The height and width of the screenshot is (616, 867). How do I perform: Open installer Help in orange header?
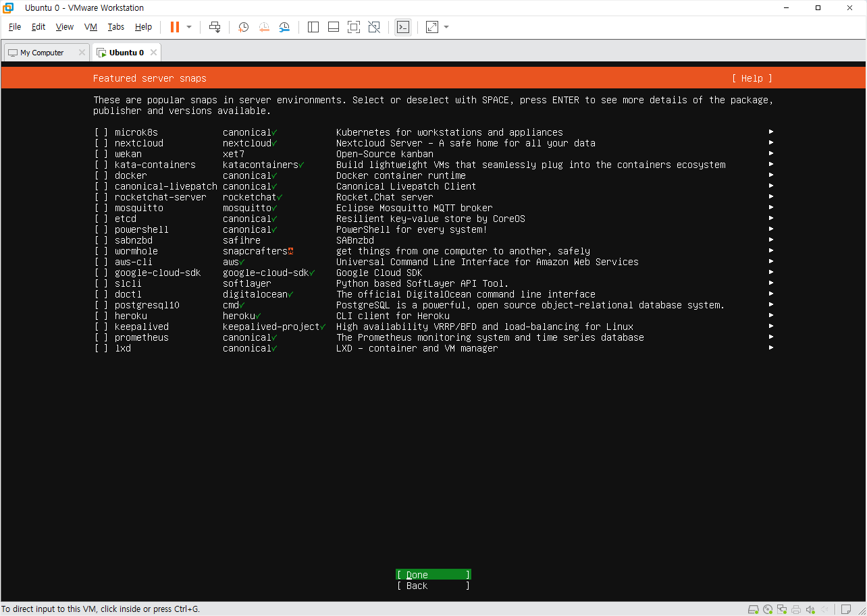pos(752,78)
